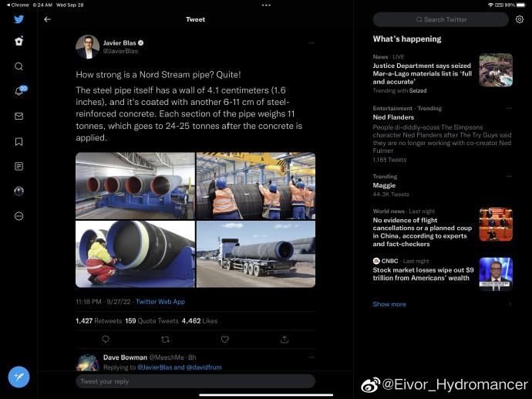Screen dimensions: 532x399
Task: Open Search settings gear icon
Action: [520, 19]
